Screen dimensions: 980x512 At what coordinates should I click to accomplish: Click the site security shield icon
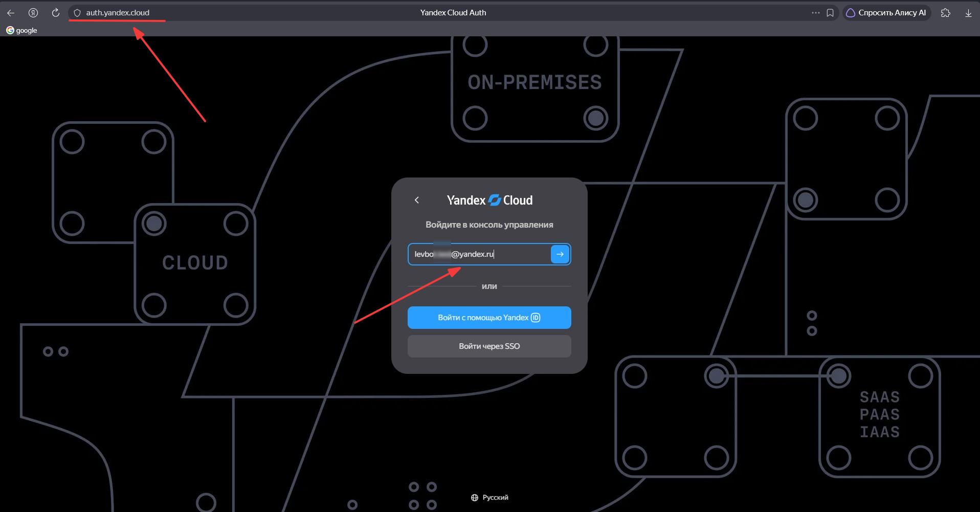click(77, 13)
